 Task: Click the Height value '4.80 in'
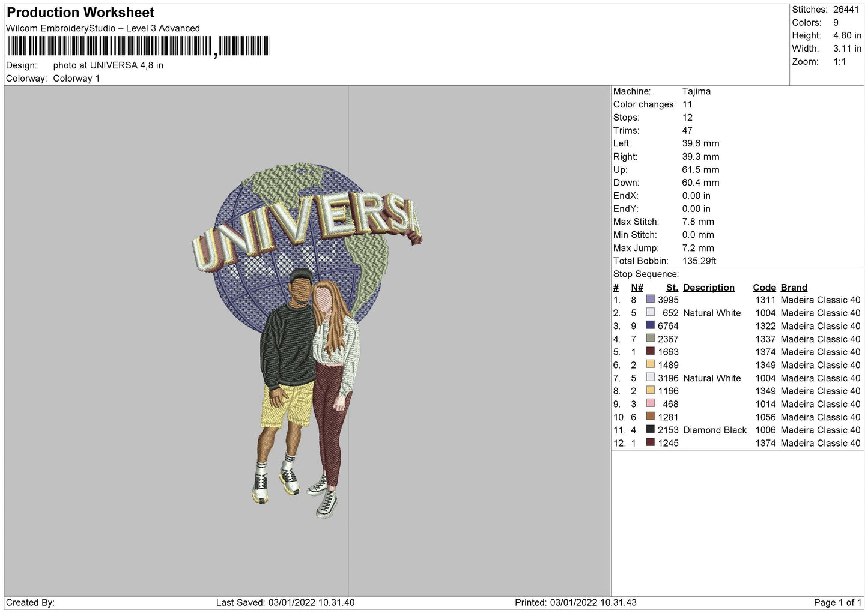point(847,35)
